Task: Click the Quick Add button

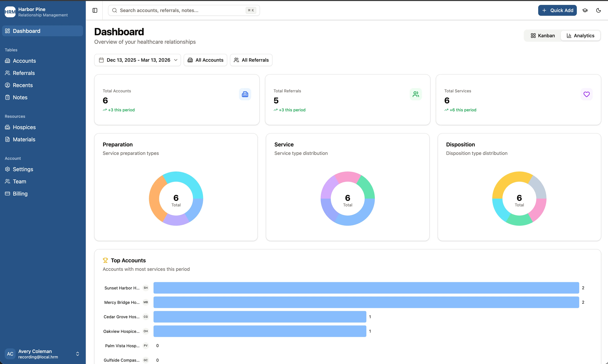Action: pyautogui.click(x=557, y=10)
